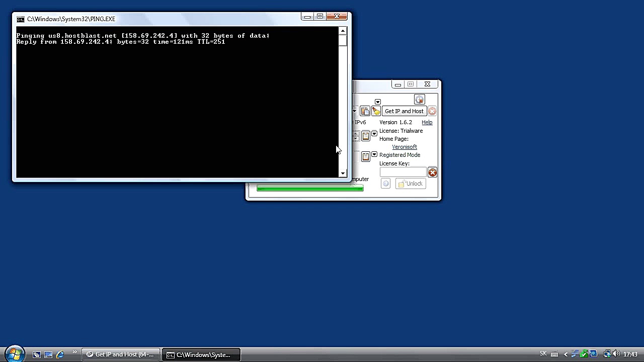Screen dimensions: 644x362
Task: Open the partially hidden dropdown left of the paste icon
Action: (x=355, y=111)
